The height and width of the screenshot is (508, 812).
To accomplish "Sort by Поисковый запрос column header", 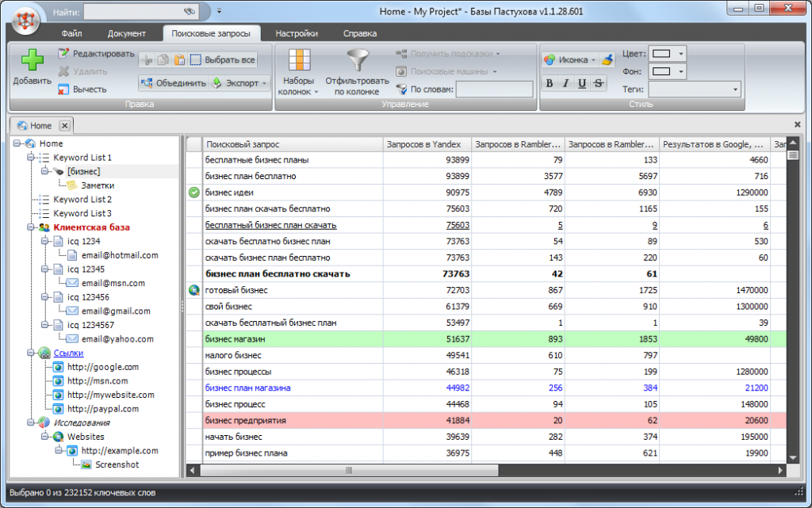I will tap(293, 144).
